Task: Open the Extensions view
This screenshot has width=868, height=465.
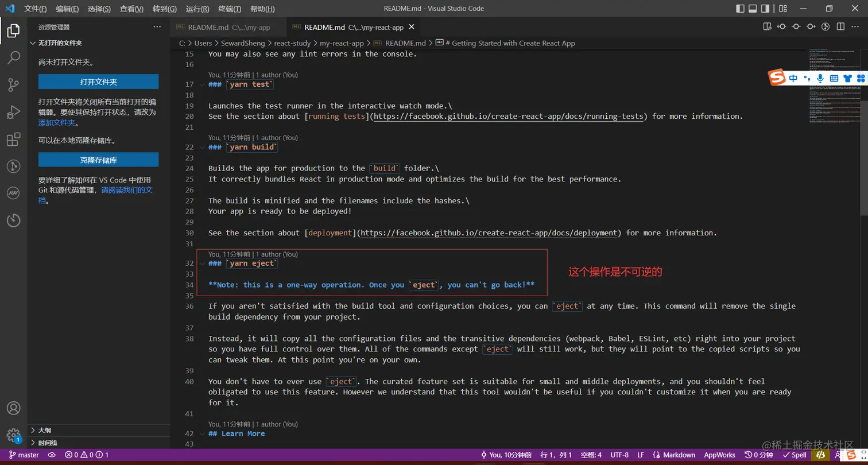Action: (x=13, y=139)
